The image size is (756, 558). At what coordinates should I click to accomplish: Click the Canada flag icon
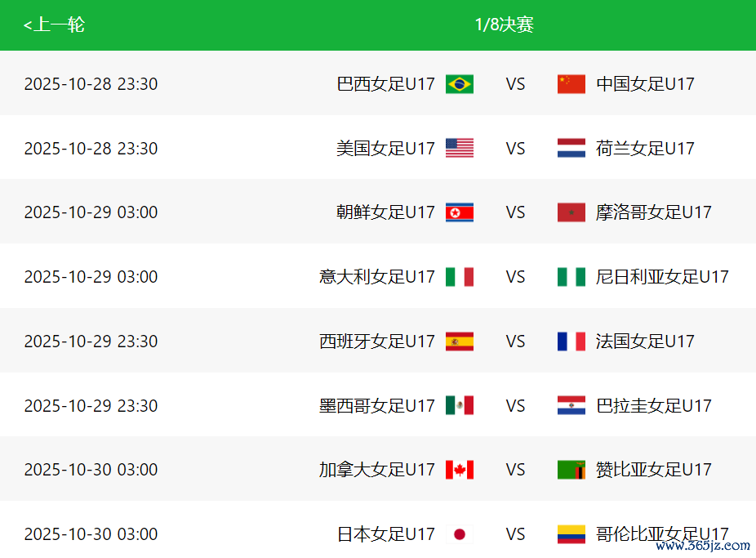(x=459, y=470)
